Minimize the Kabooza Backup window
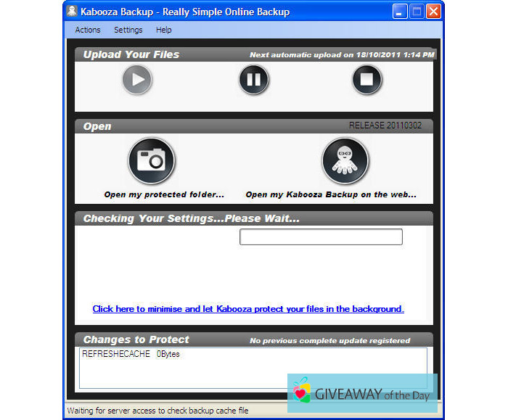Screen dimensions: 508x420 click(401, 12)
